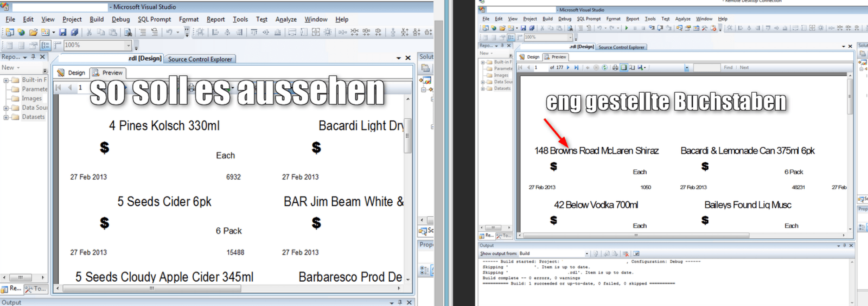Open Export dropdown in right preview toolbar
Image resolution: width=868 pixels, height=306 pixels.
tap(644, 68)
